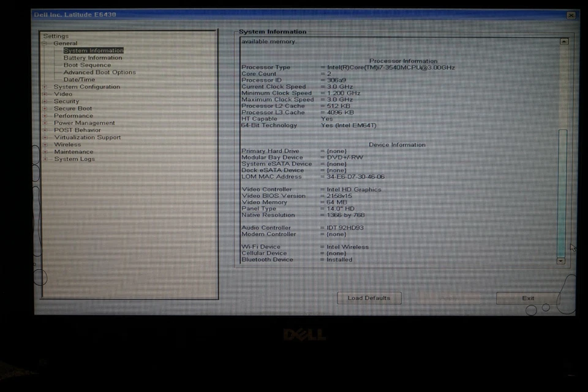Expand the Virtualization Support category
This screenshot has width=588, height=392.
[45, 137]
